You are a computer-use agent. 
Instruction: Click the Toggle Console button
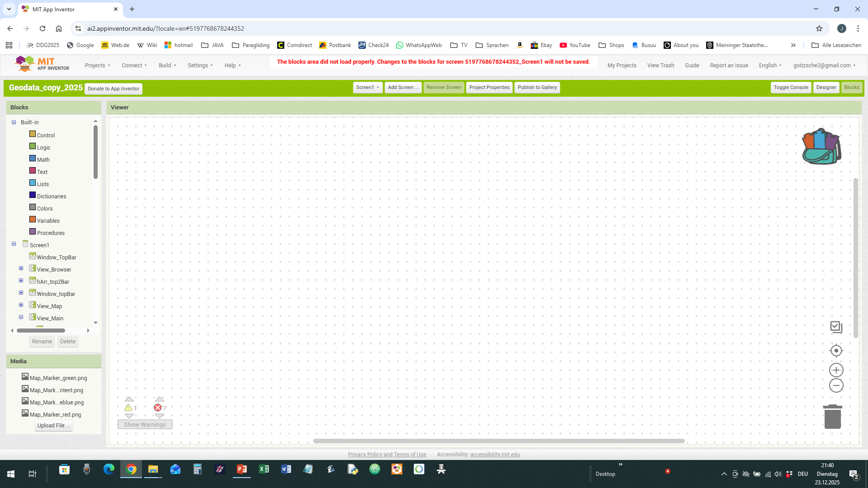pos(790,88)
